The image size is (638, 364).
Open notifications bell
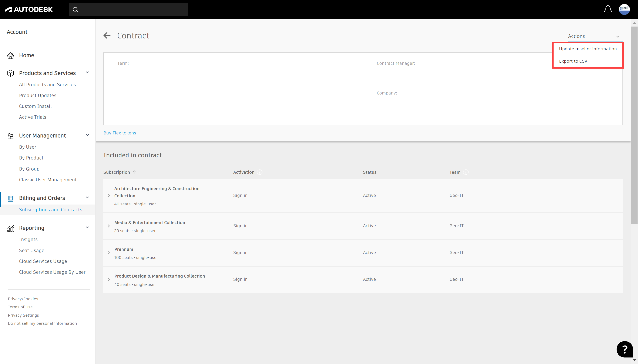coord(608,10)
